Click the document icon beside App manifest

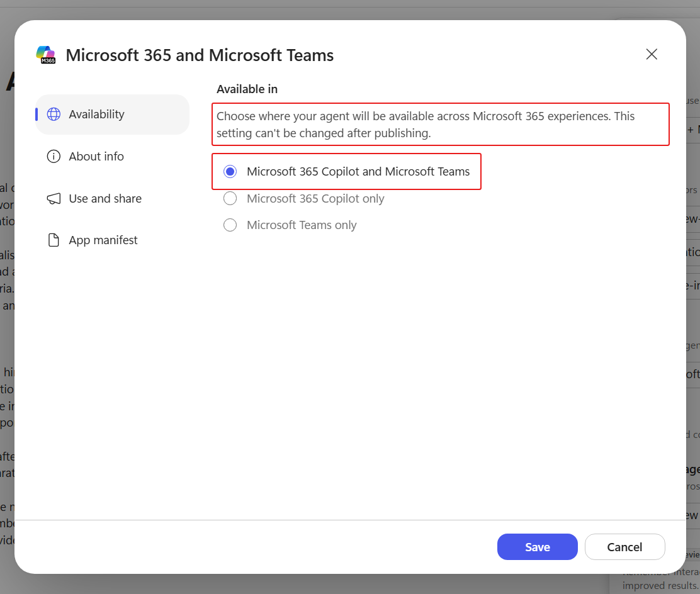coord(54,240)
